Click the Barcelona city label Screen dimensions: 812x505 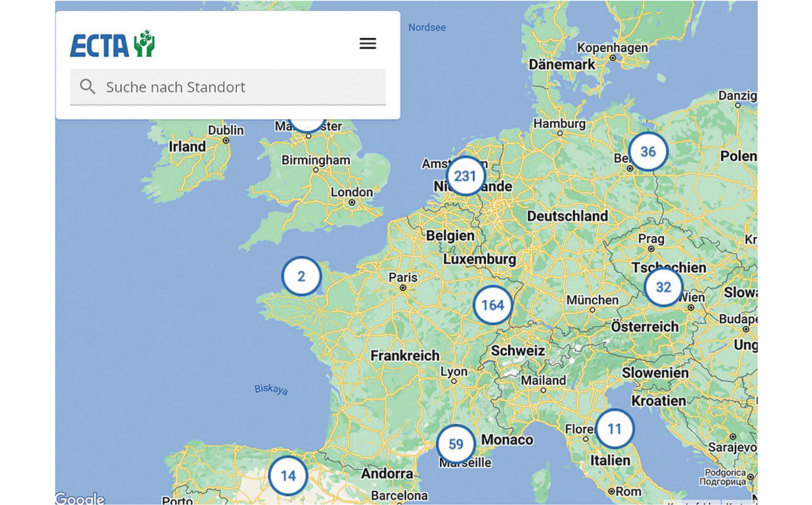[x=400, y=496]
